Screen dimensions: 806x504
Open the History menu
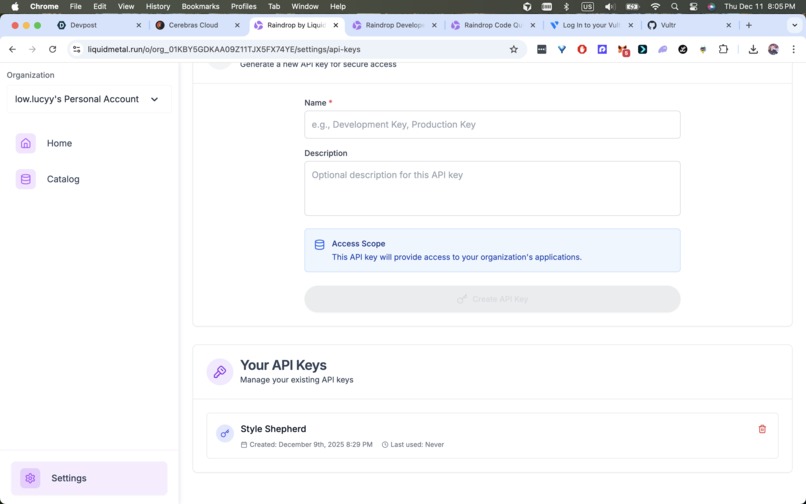tap(158, 7)
